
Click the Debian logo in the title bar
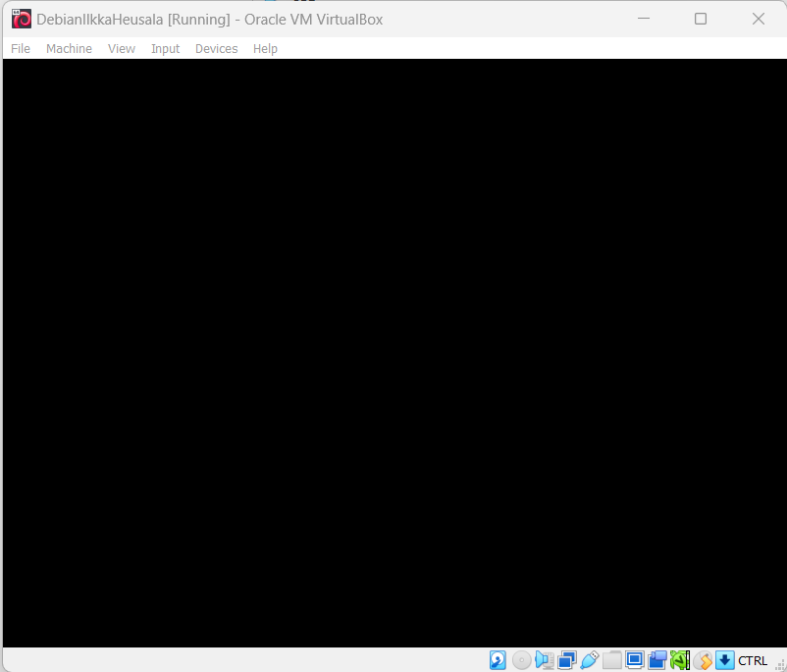point(22,19)
